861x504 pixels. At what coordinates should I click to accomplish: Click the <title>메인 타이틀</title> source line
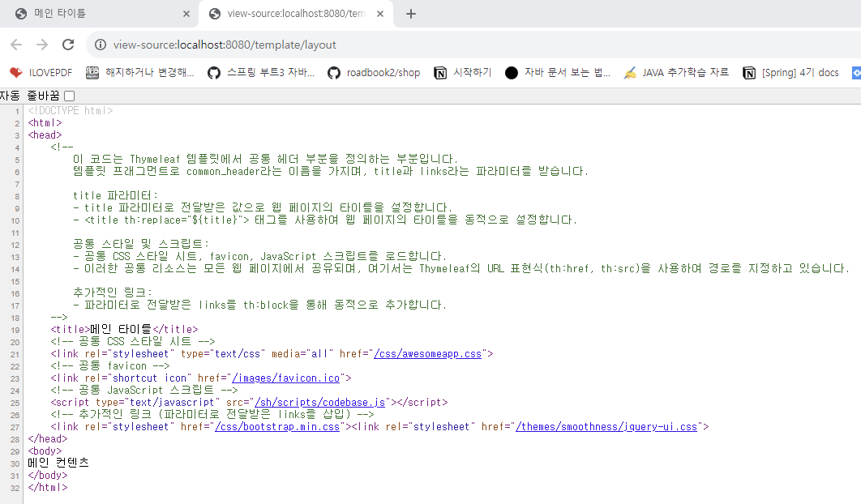[x=124, y=330]
